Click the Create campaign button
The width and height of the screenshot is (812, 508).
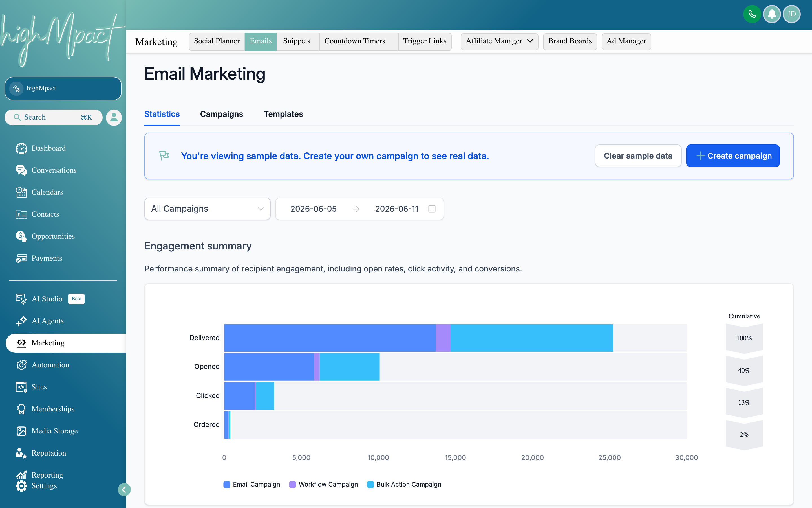pos(733,156)
